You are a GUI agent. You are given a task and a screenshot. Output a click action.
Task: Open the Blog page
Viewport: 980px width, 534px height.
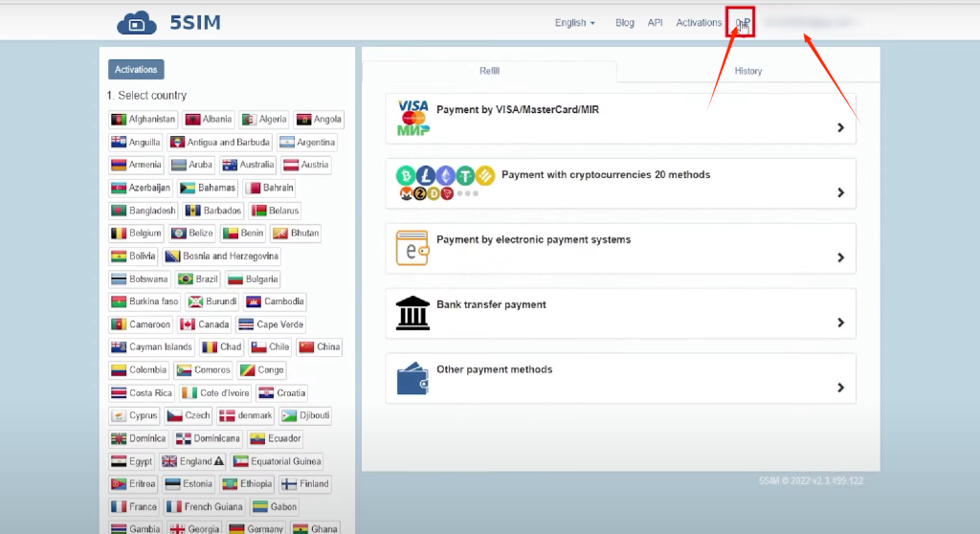pos(624,23)
